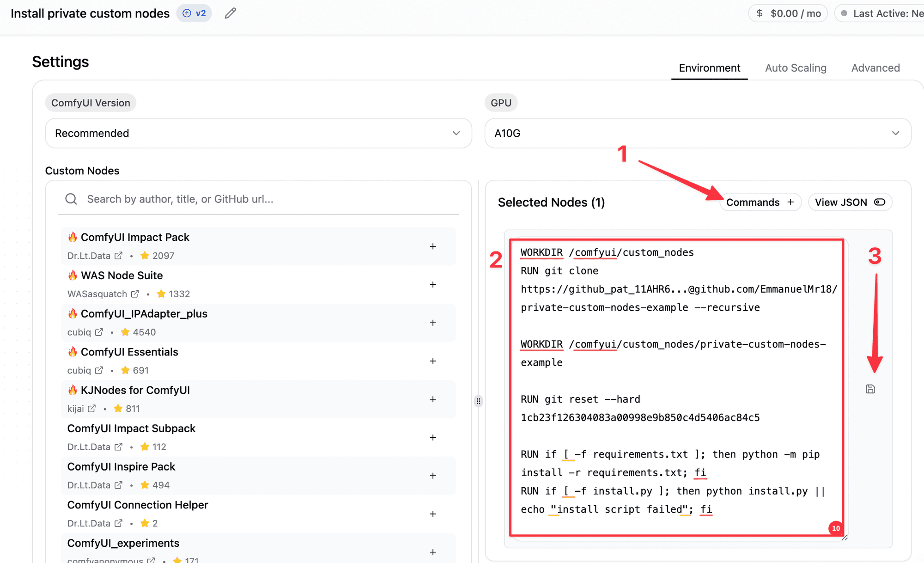The image size is (924, 563).
Task: Click the search magnifier icon in Custom Nodes
Action: point(71,199)
